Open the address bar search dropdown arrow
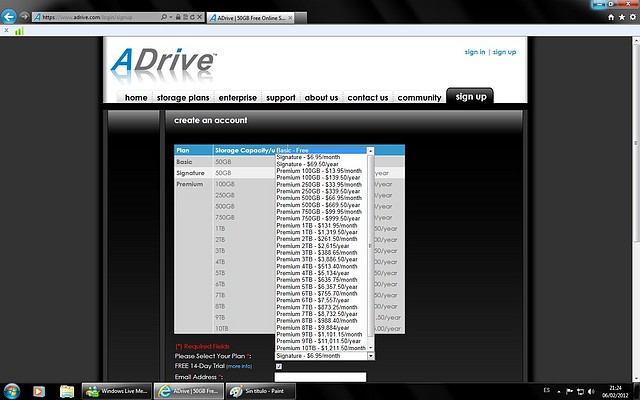 click(171, 17)
